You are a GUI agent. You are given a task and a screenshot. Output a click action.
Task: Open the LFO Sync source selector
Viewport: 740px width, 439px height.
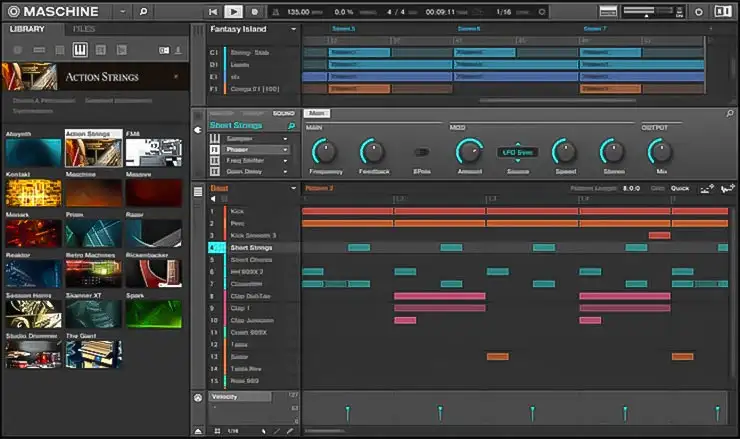[x=517, y=152]
